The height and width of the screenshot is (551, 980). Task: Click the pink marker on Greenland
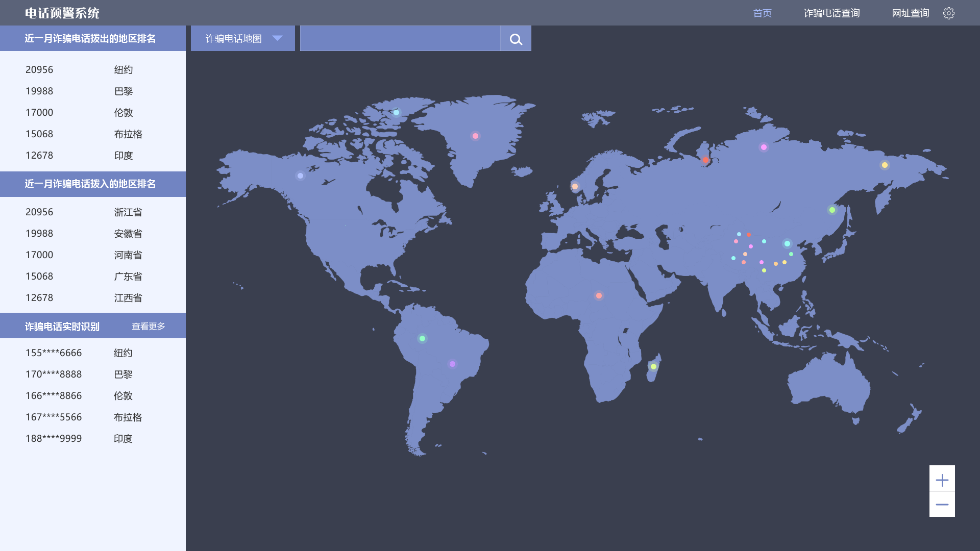[x=475, y=136]
